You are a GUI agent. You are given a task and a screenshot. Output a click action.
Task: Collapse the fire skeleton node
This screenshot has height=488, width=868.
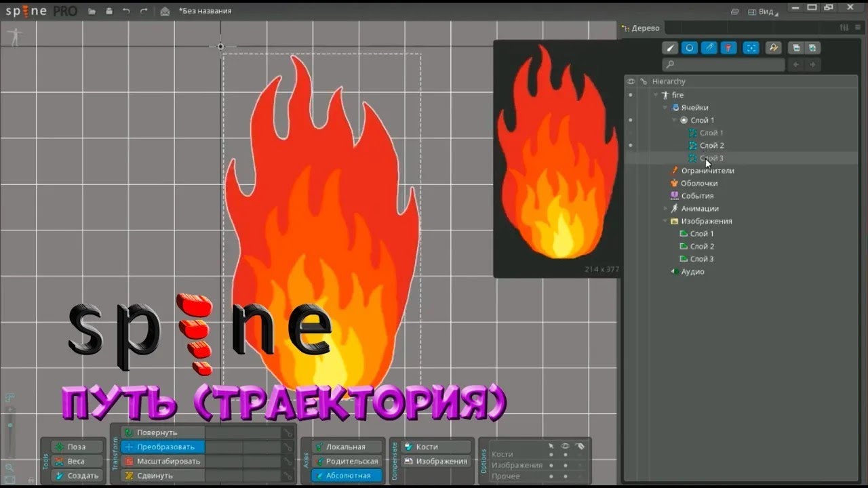[656, 96]
